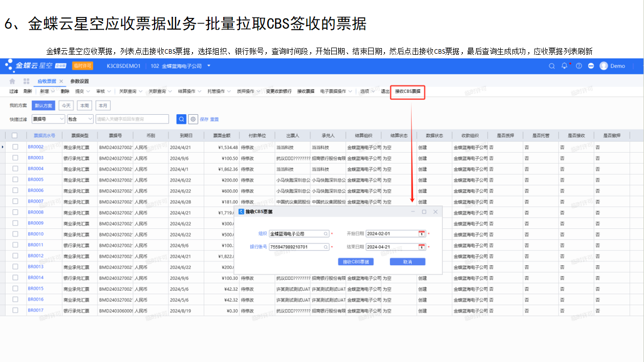Select the 默认方案 filter scheme
The image size is (644, 362).
[x=44, y=105]
